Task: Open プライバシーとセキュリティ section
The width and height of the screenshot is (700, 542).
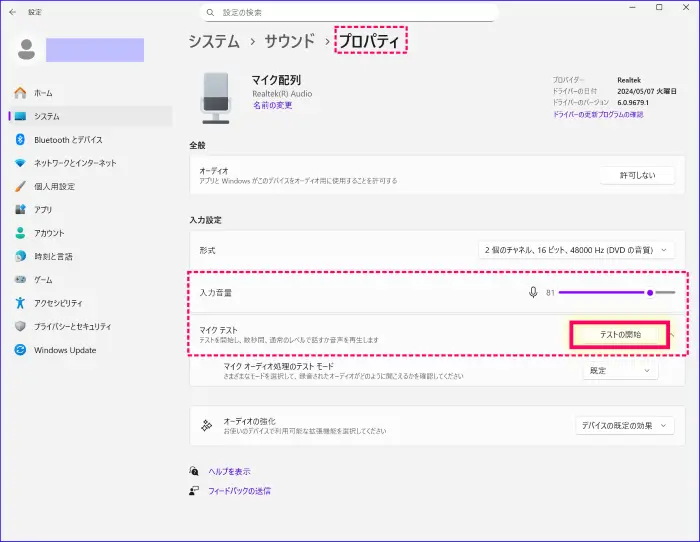Action: 73,326
